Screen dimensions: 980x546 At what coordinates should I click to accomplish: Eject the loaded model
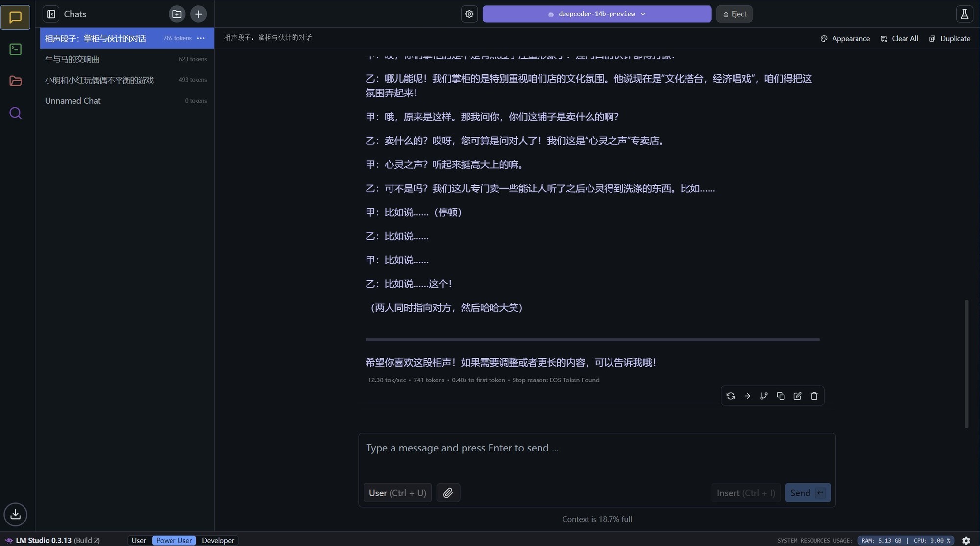[x=734, y=14]
